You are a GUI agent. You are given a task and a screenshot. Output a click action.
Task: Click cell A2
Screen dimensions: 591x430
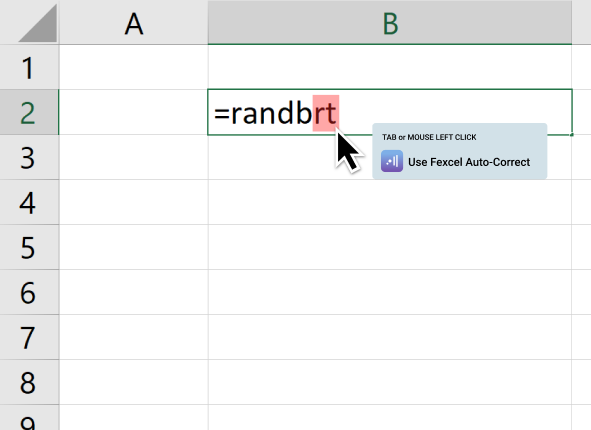(133, 112)
